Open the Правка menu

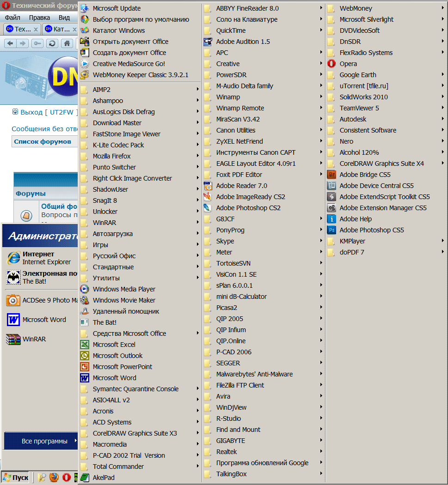[x=39, y=18]
